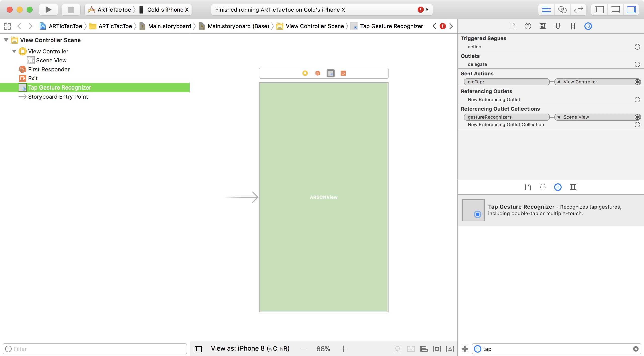The height and width of the screenshot is (356, 644).
Task: Select Scene View in document outline
Action: 51,60
